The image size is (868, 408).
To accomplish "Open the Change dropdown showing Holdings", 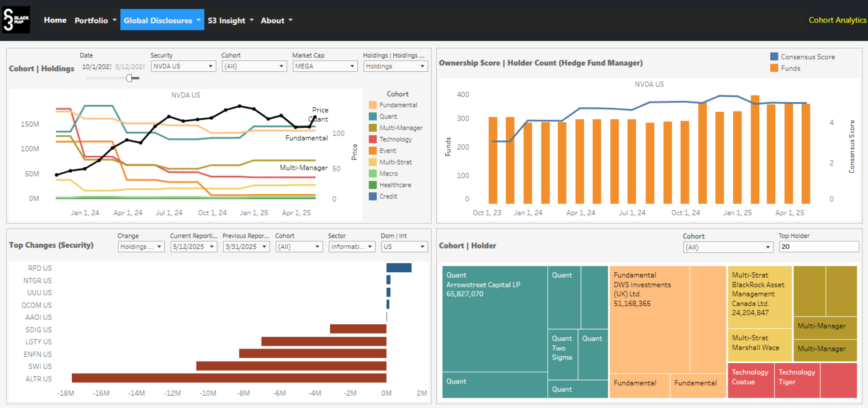I will coord(141,247).
